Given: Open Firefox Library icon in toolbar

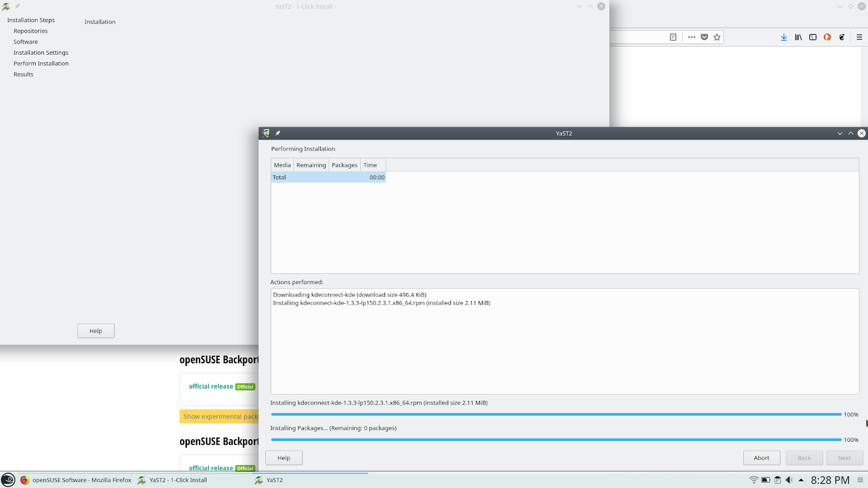Looking at the screenshot, I should (x=799, y=37).
